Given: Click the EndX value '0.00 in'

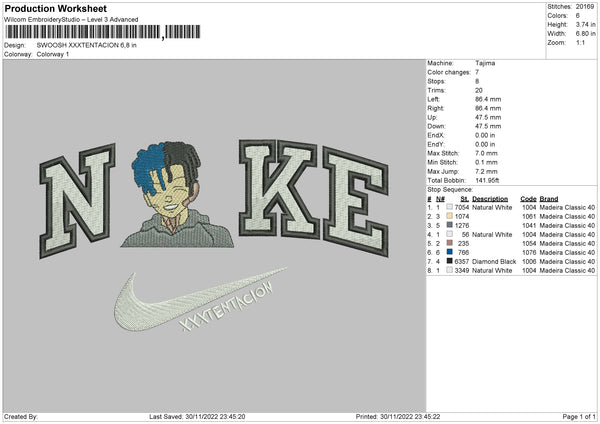Looking at the screenshot, I should [x=485, y=135].
